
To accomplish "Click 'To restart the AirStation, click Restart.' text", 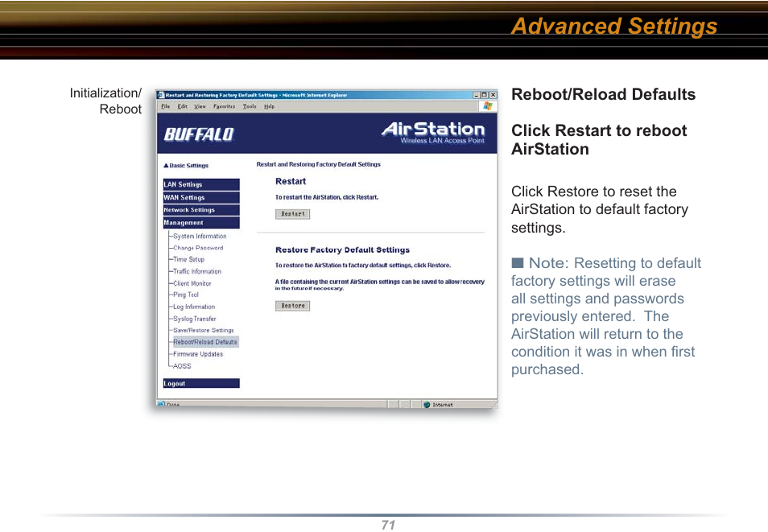I will 327,197.
